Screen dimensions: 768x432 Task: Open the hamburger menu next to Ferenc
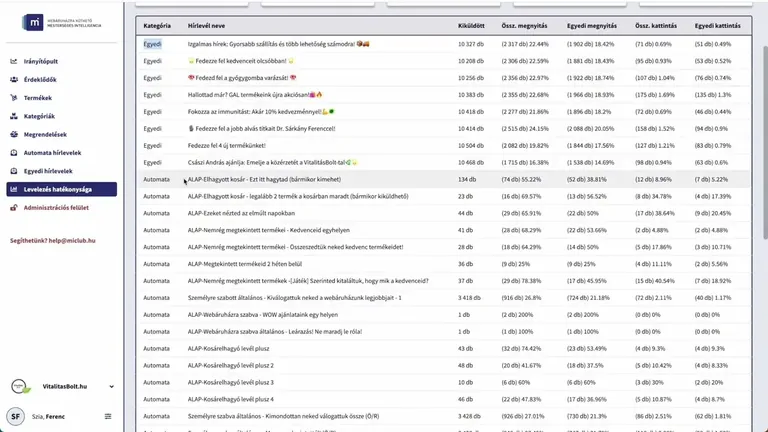108,416
